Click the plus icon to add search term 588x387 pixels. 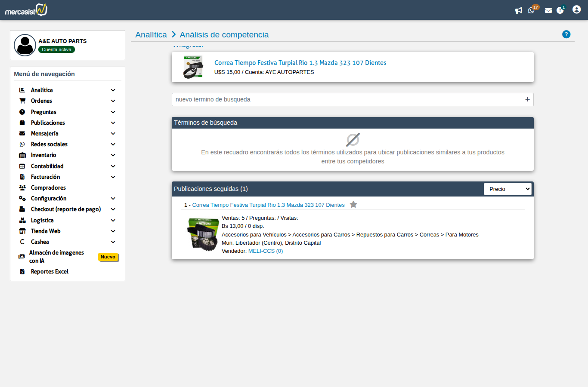click(x=528, y=99)
